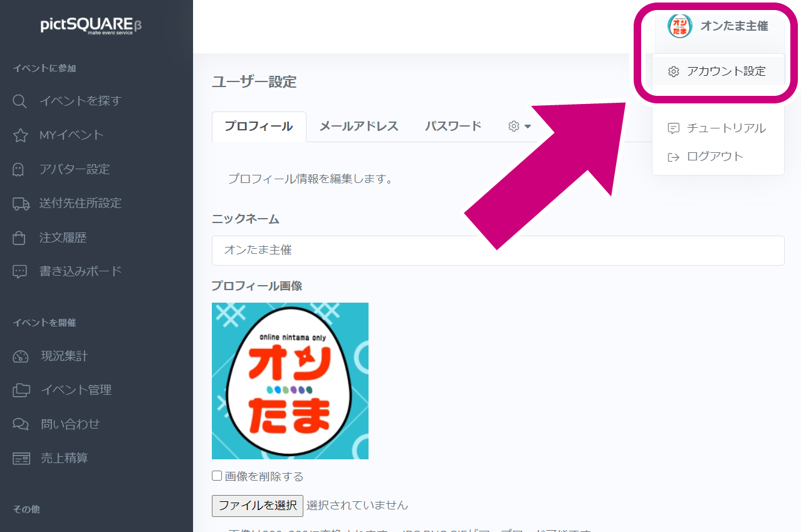This screenshot has height=532, width=801.
Task: Open the shopping bag icon for 注文履歴
Action: coord(19,237)
